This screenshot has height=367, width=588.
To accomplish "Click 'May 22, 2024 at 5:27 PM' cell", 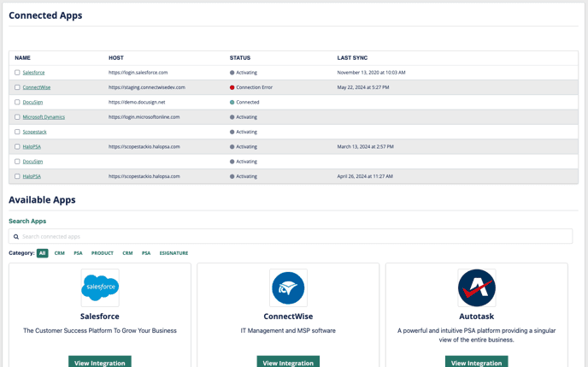I will coord(363,87).
